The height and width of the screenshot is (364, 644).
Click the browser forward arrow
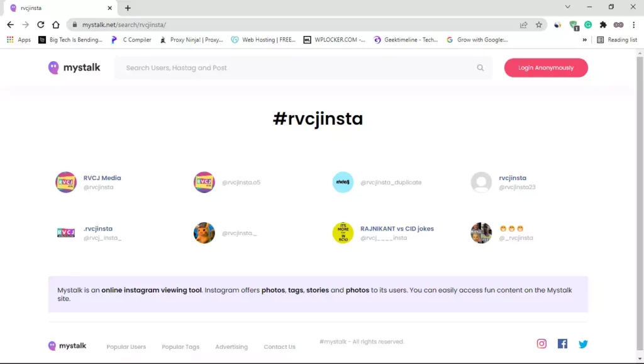click(25, 25)
